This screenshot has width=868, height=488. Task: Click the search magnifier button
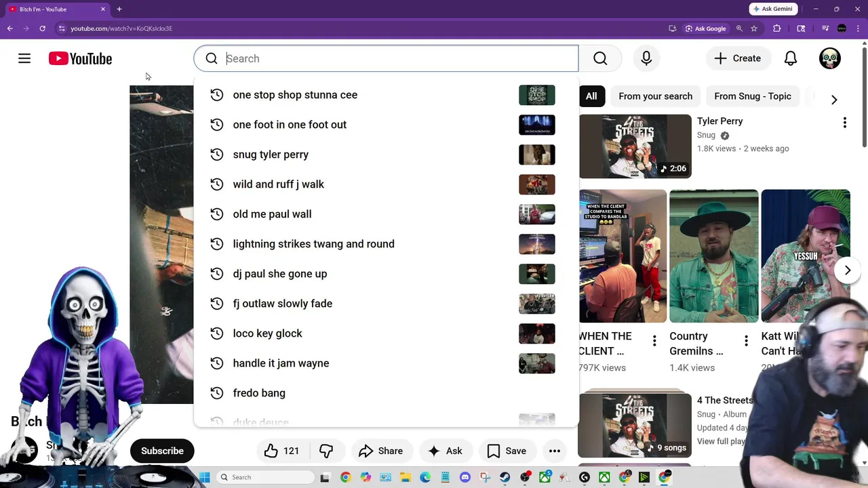click(x=600, y=58)
